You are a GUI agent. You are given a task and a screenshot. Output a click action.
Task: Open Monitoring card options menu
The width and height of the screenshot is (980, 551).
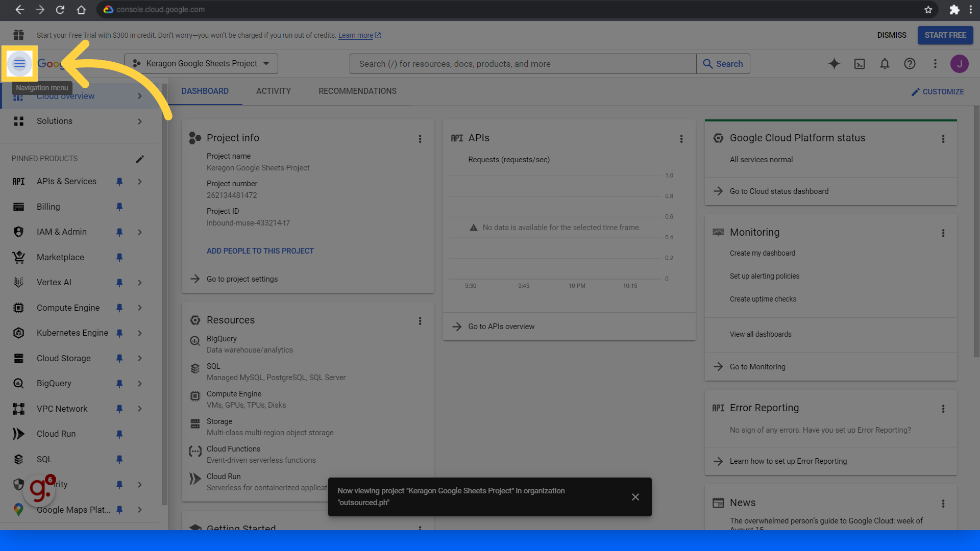943,233
